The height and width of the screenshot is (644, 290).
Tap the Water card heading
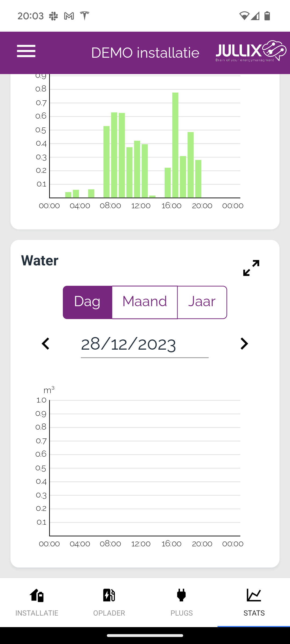[x=40, y=261]
